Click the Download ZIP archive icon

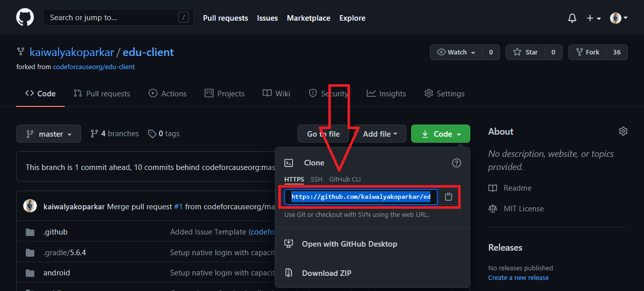pyautogui.click(x=289, y=273)
